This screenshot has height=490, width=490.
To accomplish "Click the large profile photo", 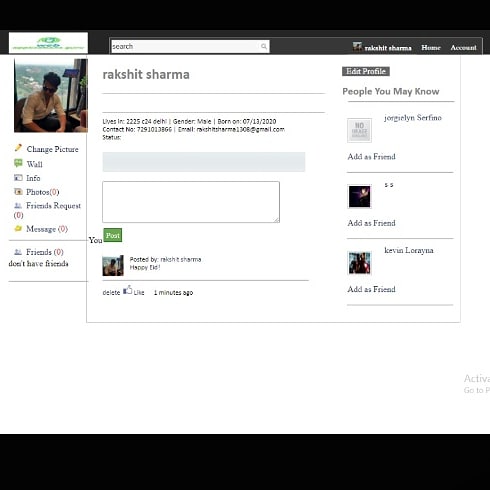I will pyautogui.click(x=51, y=95).
